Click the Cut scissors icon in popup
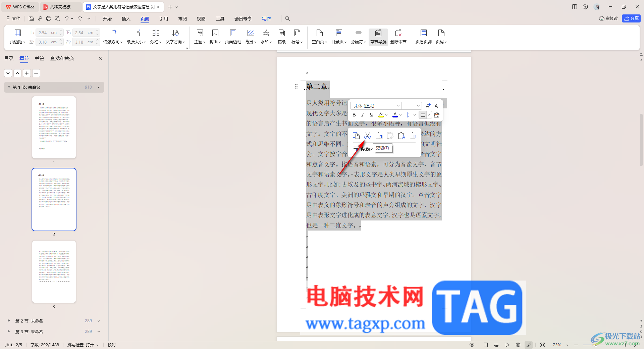 pyautogui.click(x=368, y=136)
